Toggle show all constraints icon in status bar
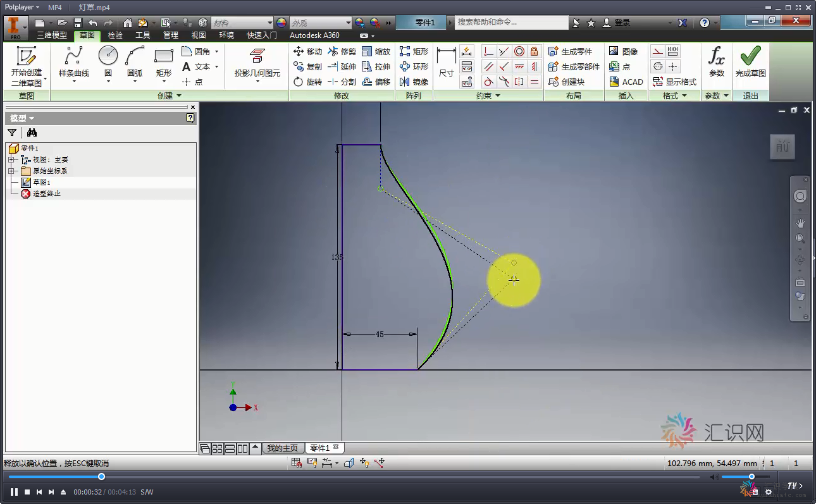This screenshot has width=816, height=504. coord(312,464)
